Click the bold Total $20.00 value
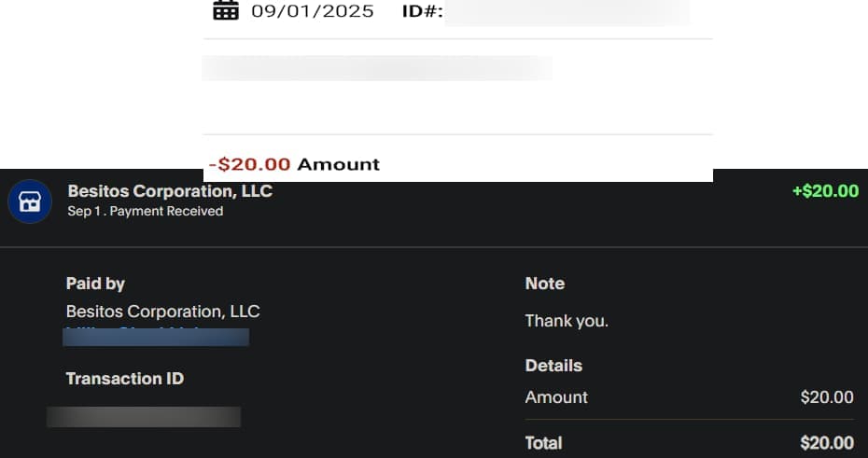The height and width of the screenshot is (458, 868). [x=827, y=443]
